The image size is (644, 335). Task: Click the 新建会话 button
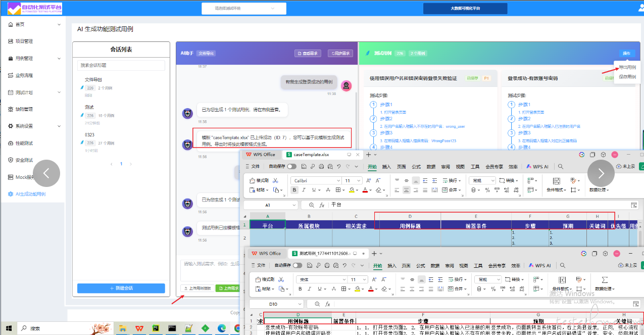tap(121, 288)
